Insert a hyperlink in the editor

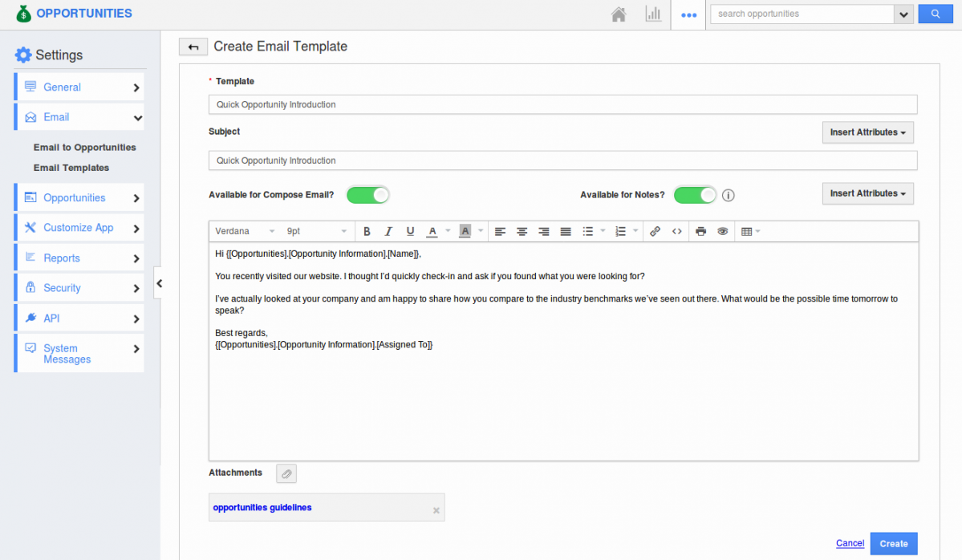click(x=656, y=231)
